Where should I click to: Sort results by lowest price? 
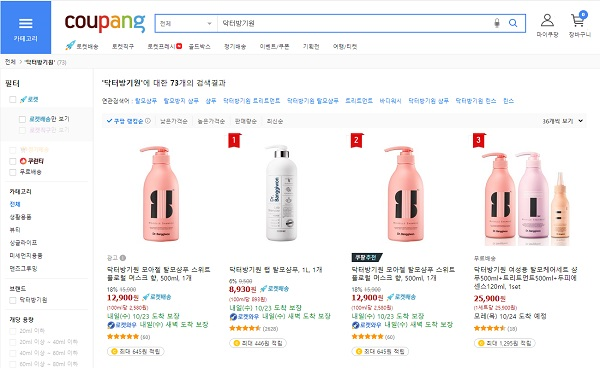174,121
